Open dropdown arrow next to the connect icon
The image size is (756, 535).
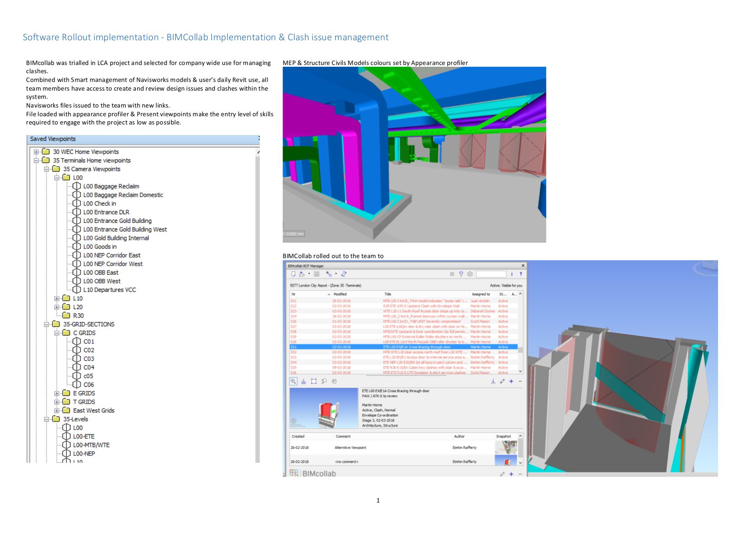pos(336,274)
